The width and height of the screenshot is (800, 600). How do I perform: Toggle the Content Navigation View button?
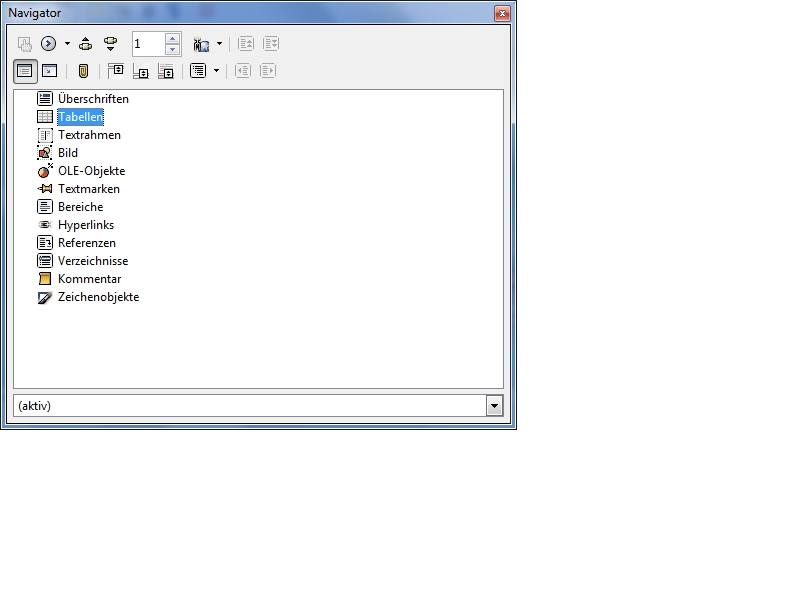49,71
